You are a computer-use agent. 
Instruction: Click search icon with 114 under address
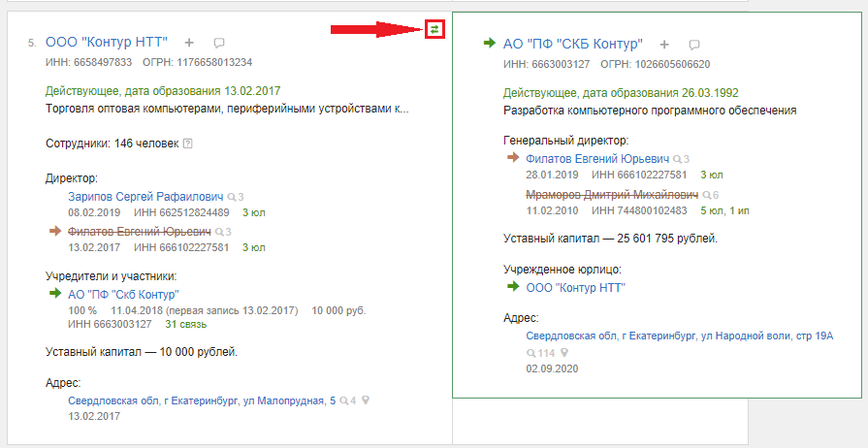[531, 353]
